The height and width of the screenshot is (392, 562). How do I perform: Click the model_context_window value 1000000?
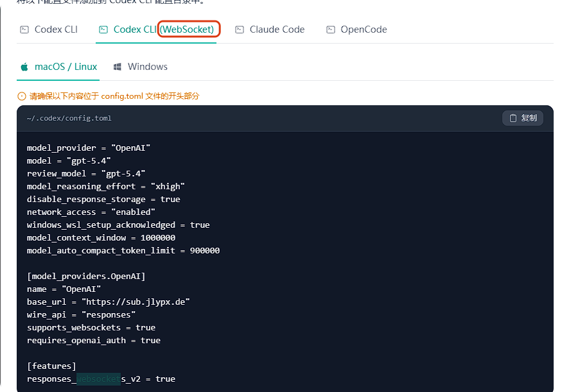click(158, 238)
